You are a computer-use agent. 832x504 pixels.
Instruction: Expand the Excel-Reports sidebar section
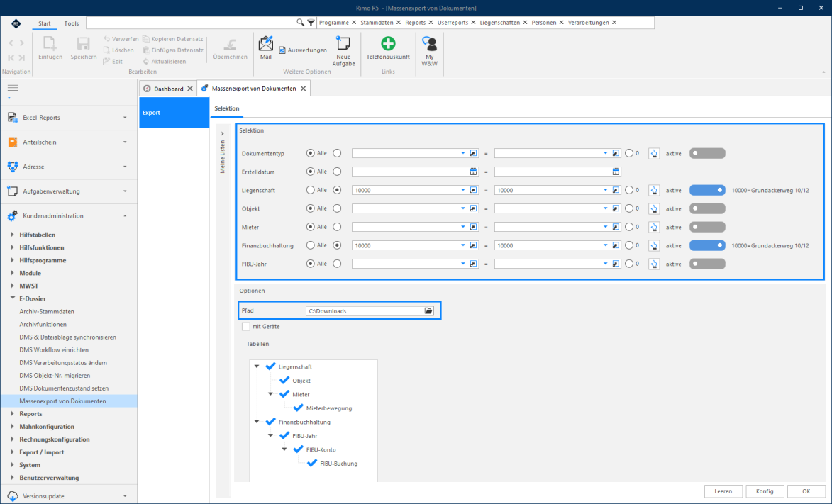coord(125,118)
